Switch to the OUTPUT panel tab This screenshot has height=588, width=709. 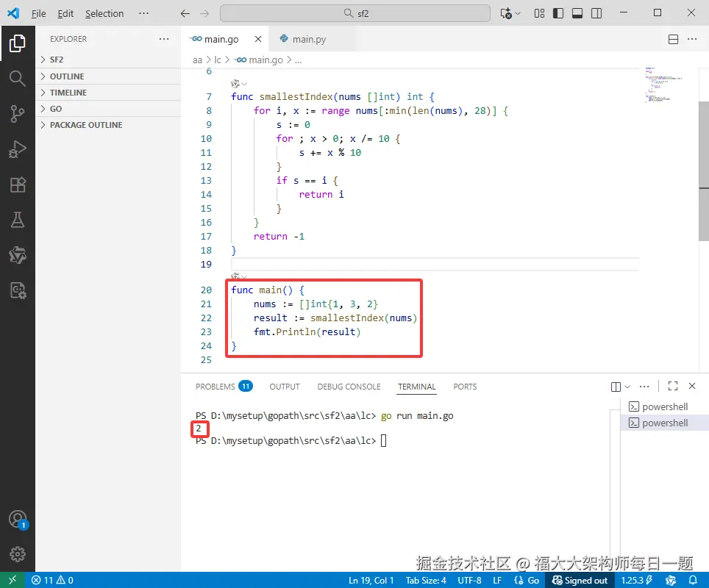285,387
